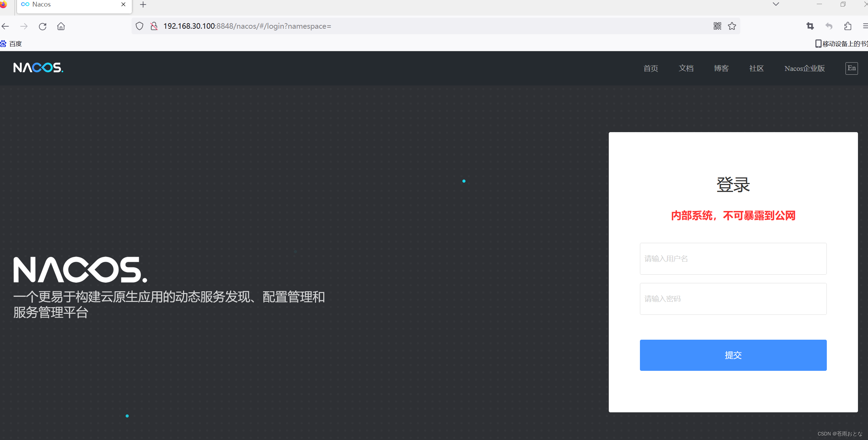
Task: Open a new tab with plus button
Action: (143, 4)
